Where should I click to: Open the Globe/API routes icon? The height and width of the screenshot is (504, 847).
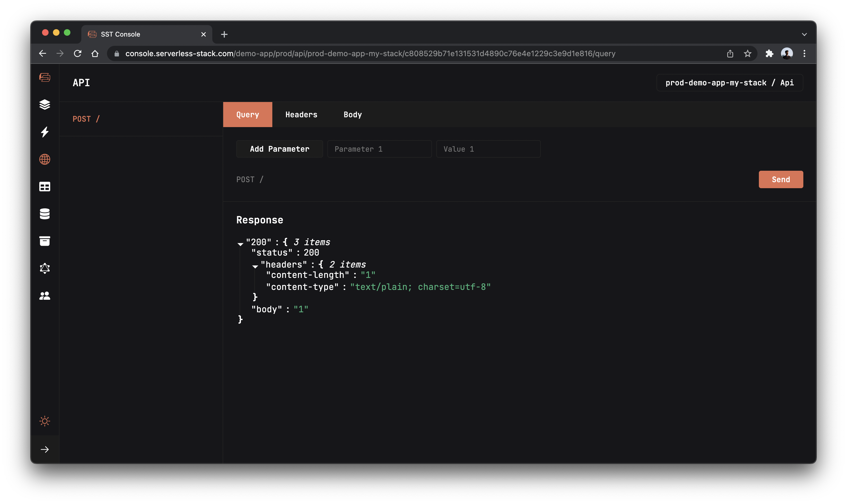point(44,159)
